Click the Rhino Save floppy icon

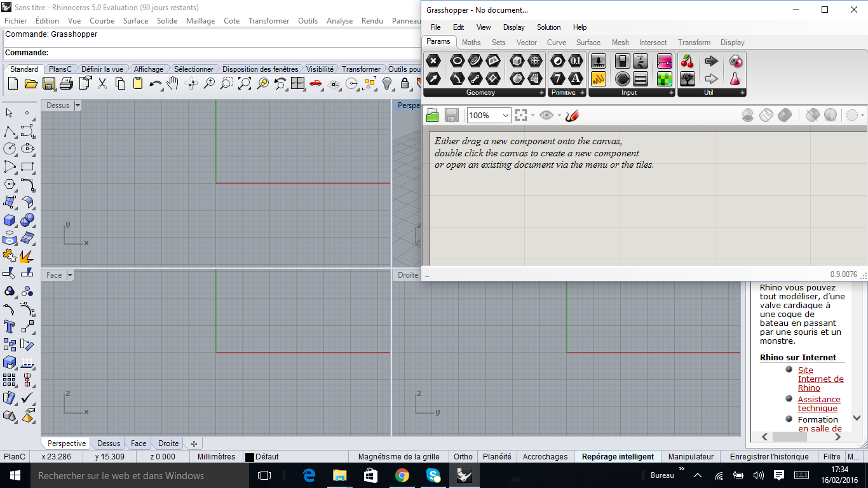pos(48,83)
